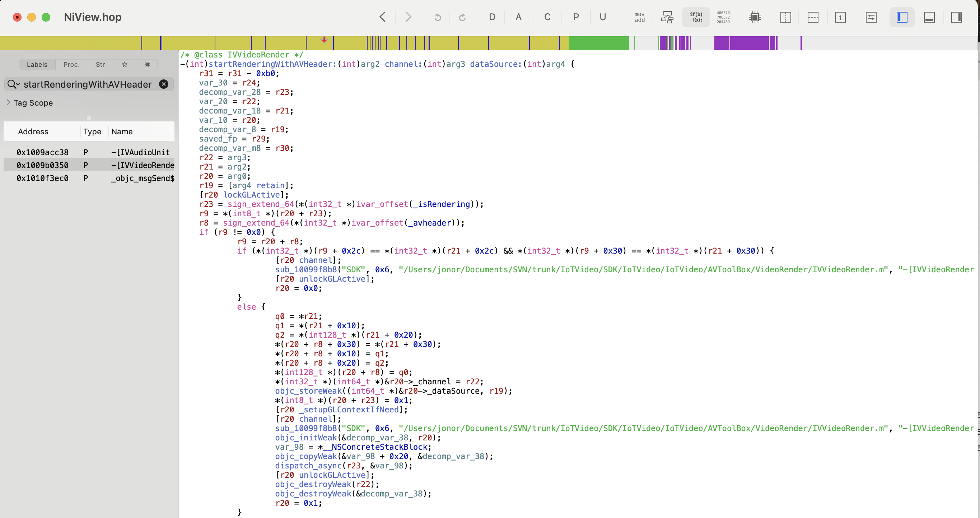Screen dimensions: 980x518
Task: Open search options magnifier dropdown
Action: tap(13, 84)
